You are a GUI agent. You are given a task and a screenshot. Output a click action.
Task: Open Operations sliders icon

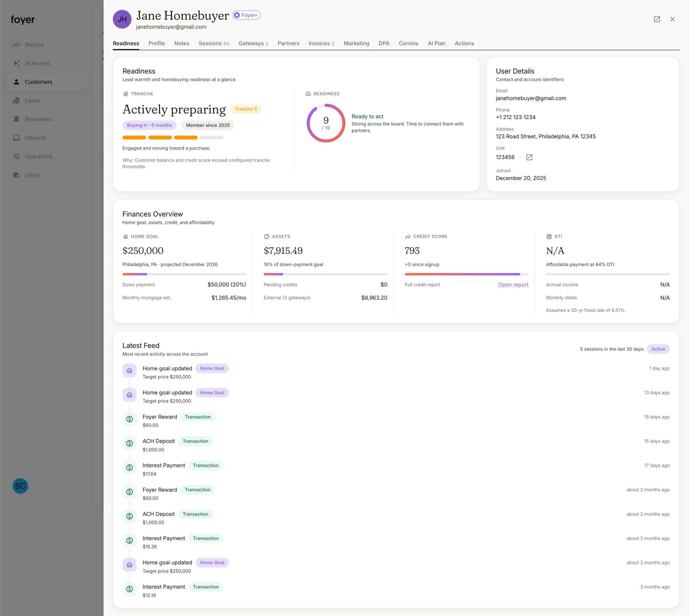point(16,156)
